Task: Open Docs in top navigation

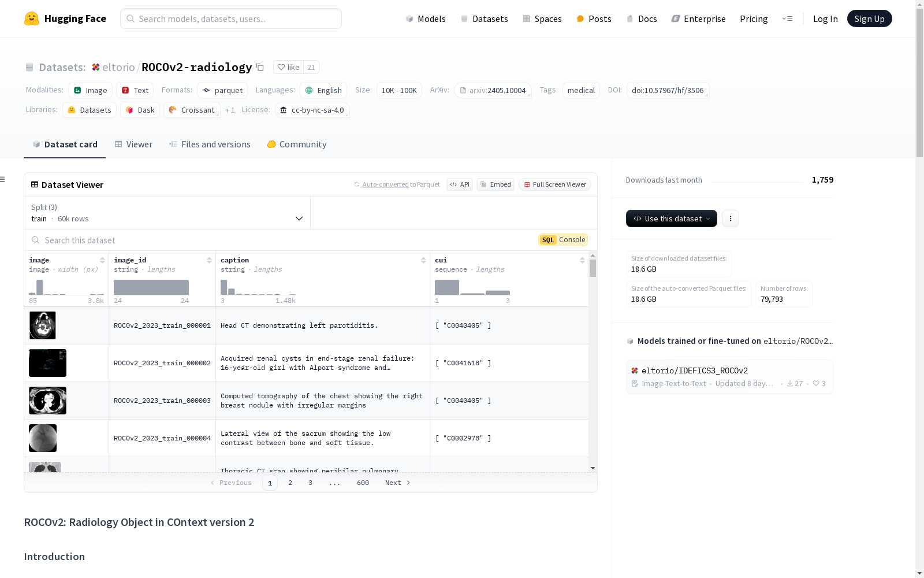Action: point(642,18)
